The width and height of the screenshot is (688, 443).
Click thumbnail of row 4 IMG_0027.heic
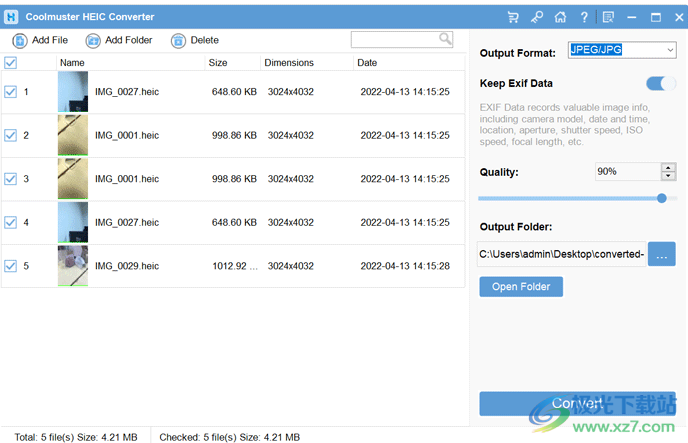click(x=73, y=222)
